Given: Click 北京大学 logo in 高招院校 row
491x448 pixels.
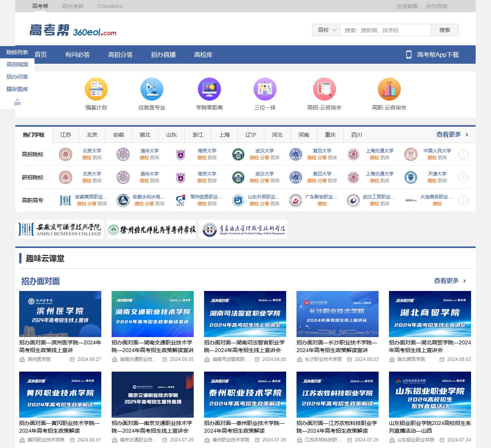Looking at the screenshot, I should click(66, 154).
